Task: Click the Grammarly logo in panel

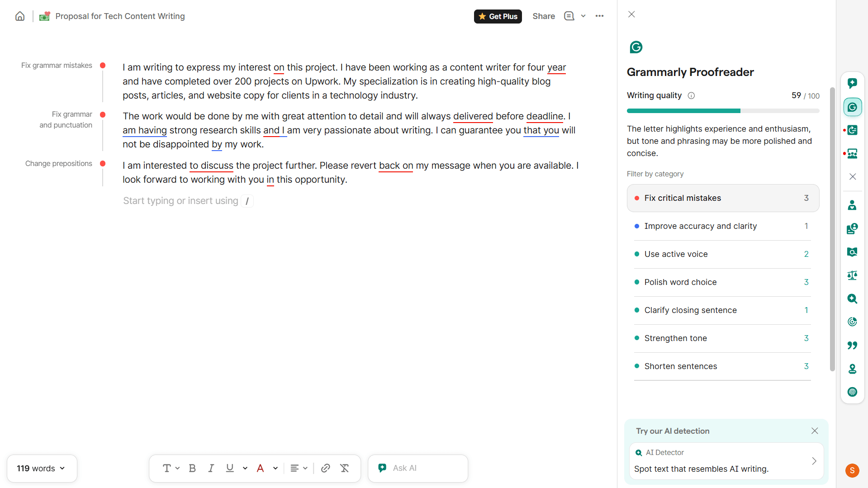Action: coord(636,47)
